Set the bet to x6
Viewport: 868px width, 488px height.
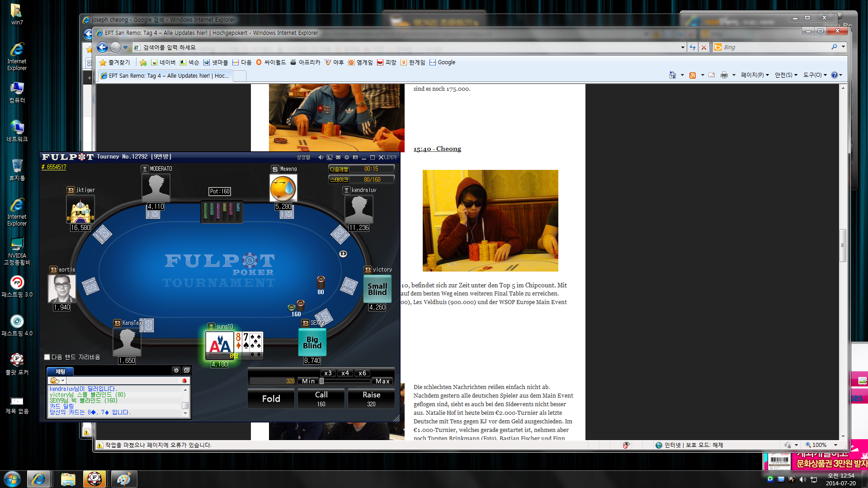point(362,373)
